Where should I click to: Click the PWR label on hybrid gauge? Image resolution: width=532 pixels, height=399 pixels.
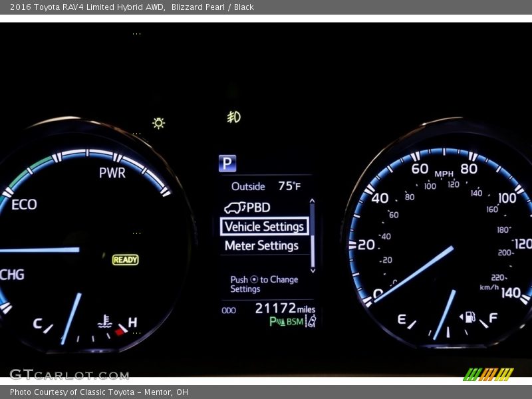pyautogui.click(x=112, y=173)
